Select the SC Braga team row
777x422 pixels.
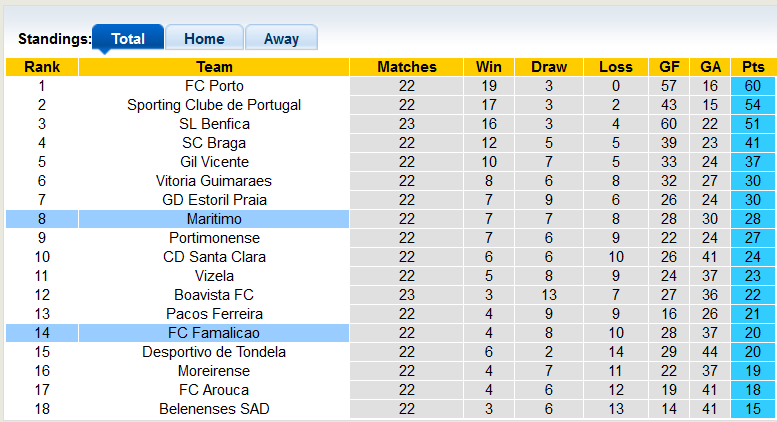tap(214, 143)
